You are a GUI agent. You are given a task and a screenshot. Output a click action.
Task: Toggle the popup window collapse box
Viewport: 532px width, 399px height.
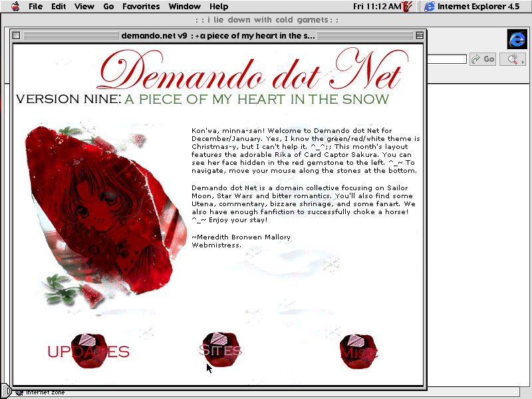click(419, 35)
